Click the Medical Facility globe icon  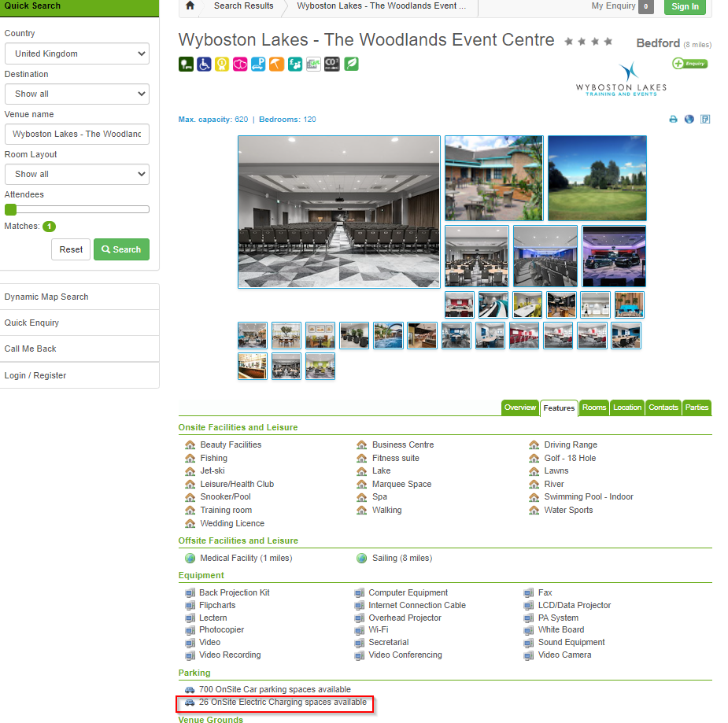(x=190, y=559)
